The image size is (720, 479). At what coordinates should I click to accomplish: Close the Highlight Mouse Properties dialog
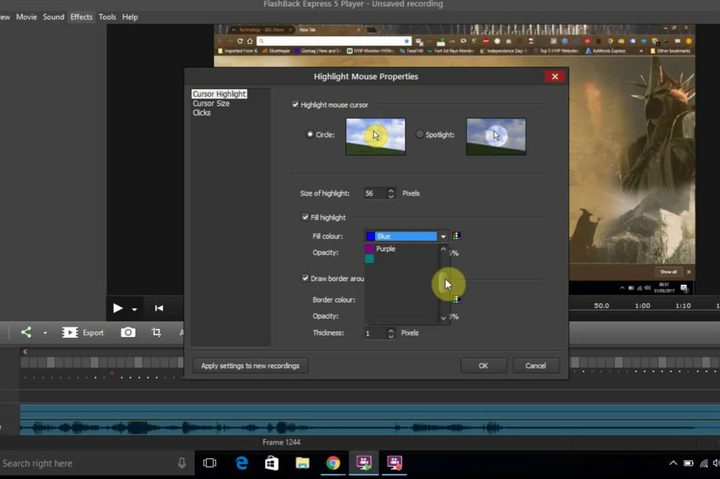[555, 76]
